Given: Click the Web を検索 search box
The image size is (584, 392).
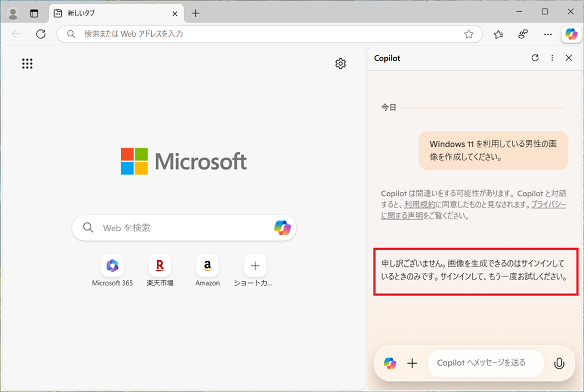Looking at the screenshot, I should [184, 227].
